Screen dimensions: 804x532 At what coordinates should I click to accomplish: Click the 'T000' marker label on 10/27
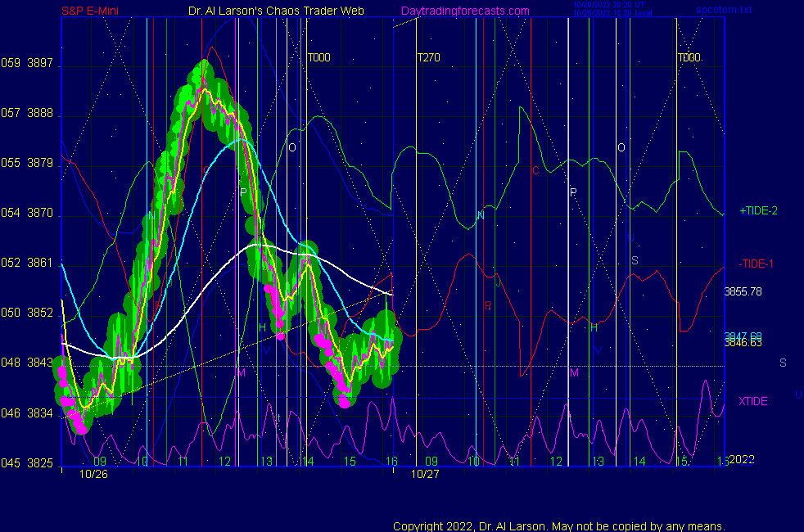point(689,57)
